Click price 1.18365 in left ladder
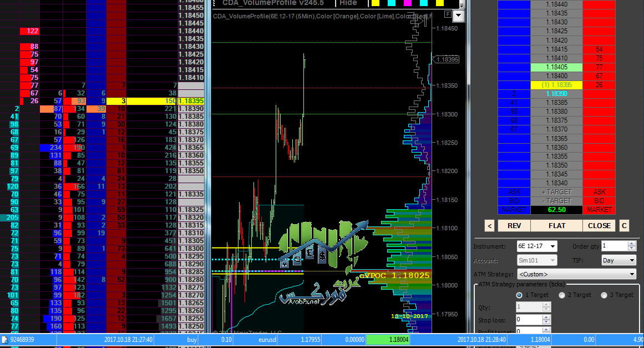This screenshot has width=644, height=348. 191,148
